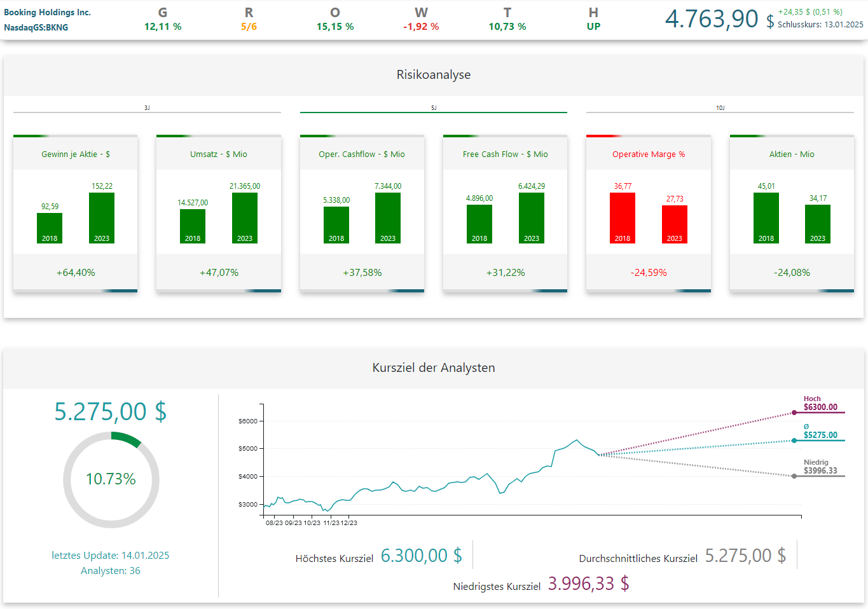Click letztes Update: 14.01.2025 text
The width and height of the screenshot is (868, 609).
pyautogui.click(x=111, y=555)
